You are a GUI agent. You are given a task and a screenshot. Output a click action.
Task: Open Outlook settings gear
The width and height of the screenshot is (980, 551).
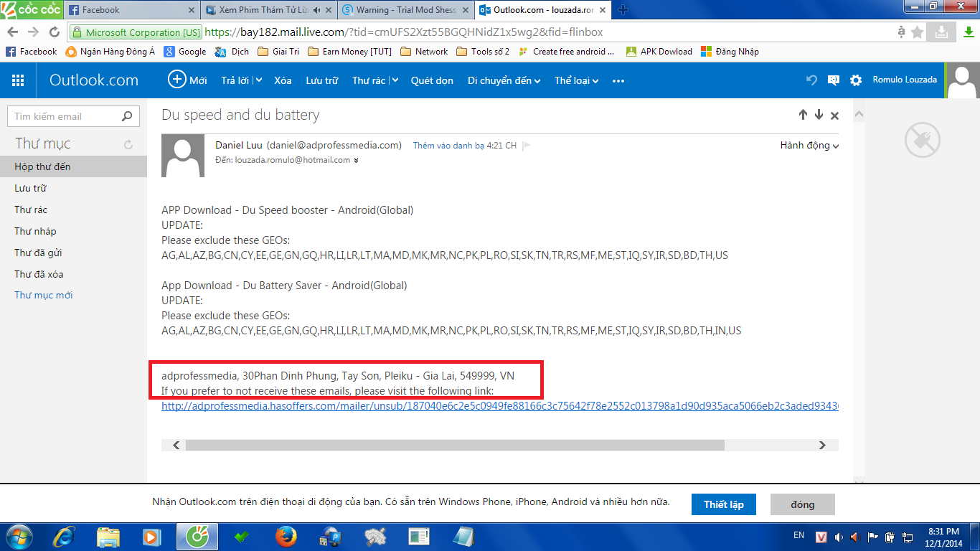point(856,80)
